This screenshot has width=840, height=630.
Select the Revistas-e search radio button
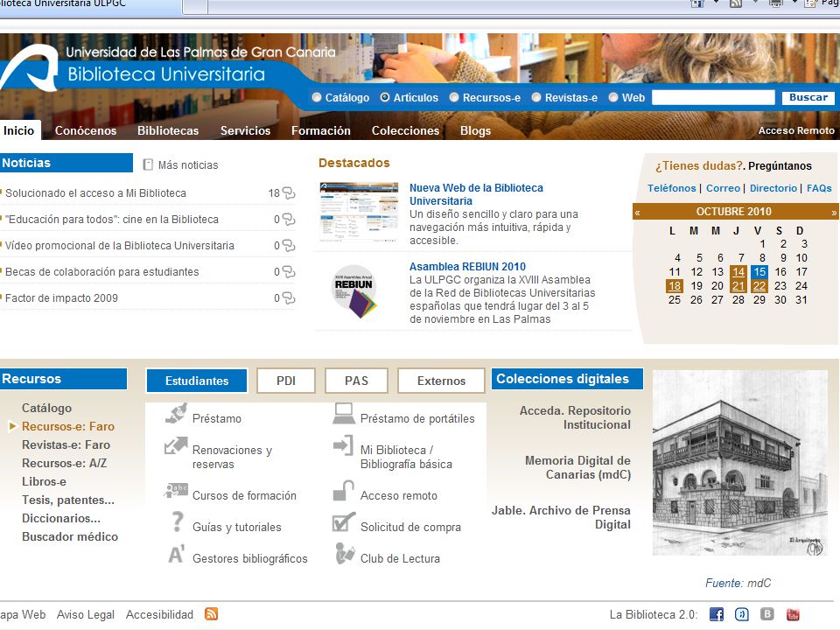click(x=536, y=97)
